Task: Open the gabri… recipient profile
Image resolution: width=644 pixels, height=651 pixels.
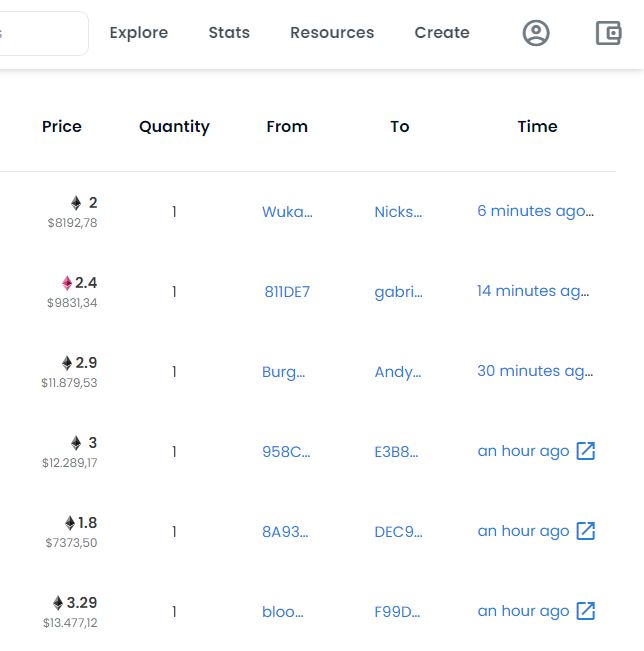Action: coord(399,292)
